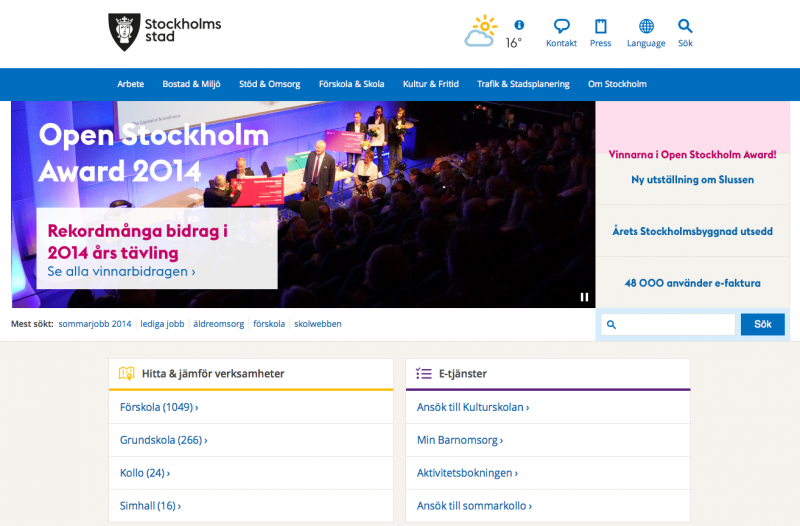The height and width of the screenshot is (526, 800).
Task: Open Kontakt speech bubble icon
Action: (x=561, y=27)
